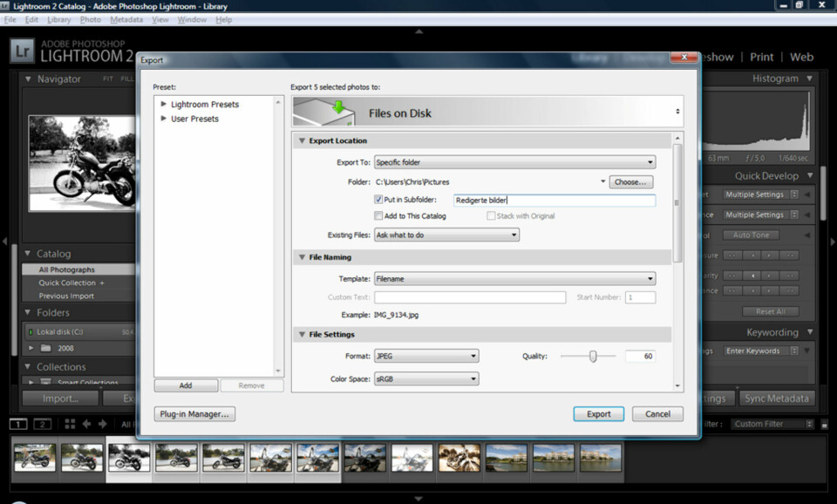The image size is (837, 504).
Task: Open the Library menu
Action: [x=58, y=20]
